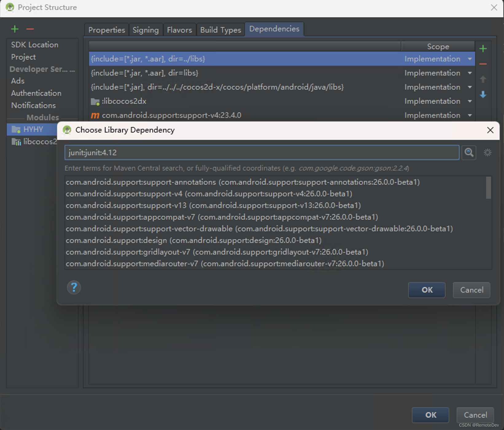
Task: Select Ads in sidebar
Action: pos(18,81)
